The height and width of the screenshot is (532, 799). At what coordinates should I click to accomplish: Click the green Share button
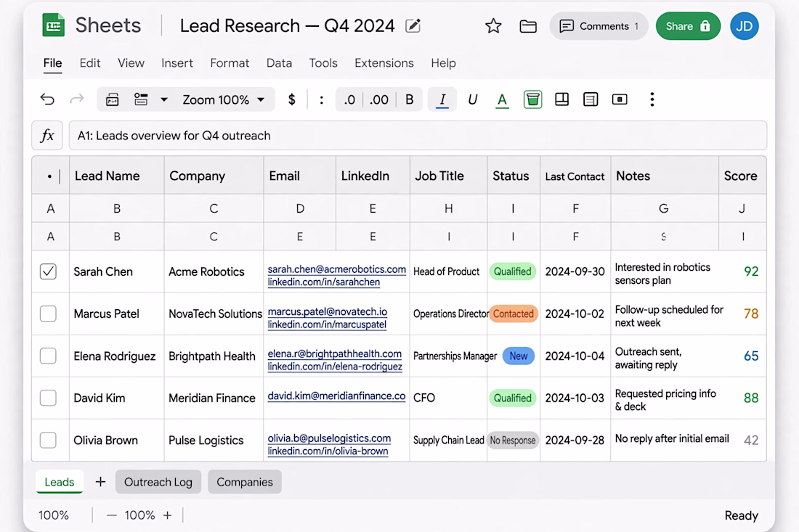(x=688, y=26)
